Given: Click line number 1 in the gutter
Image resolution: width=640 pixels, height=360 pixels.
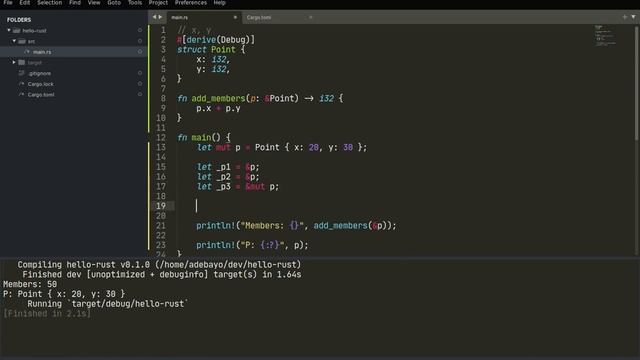Looking at the screenshot, I should coord(163,30).
